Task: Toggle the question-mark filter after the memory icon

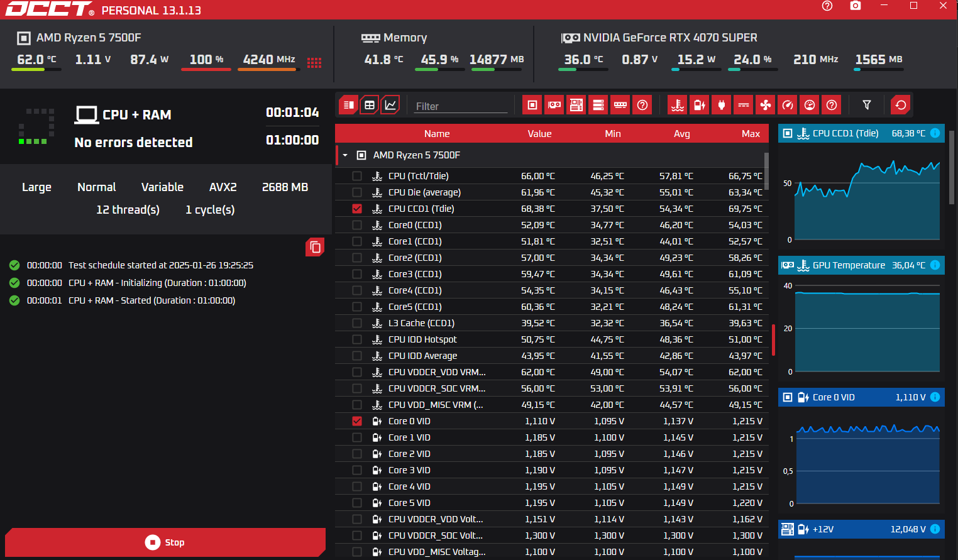Action: (642, 105)
